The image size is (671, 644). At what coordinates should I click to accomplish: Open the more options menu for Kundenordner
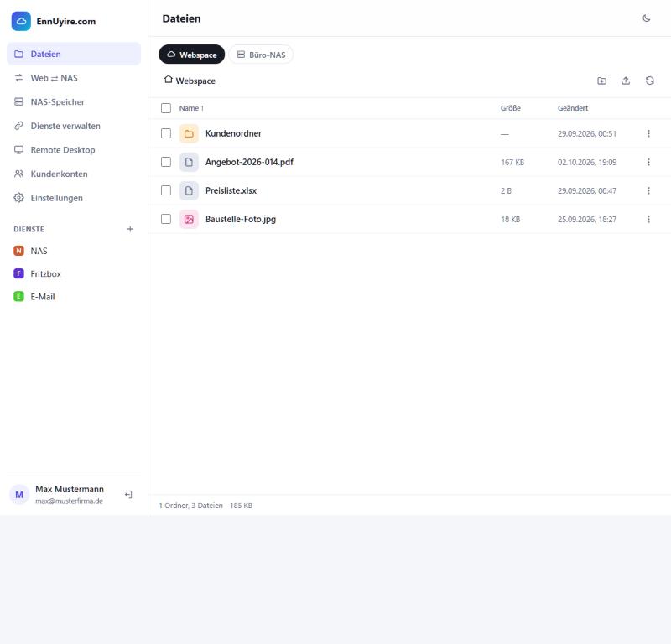[648, 133]
